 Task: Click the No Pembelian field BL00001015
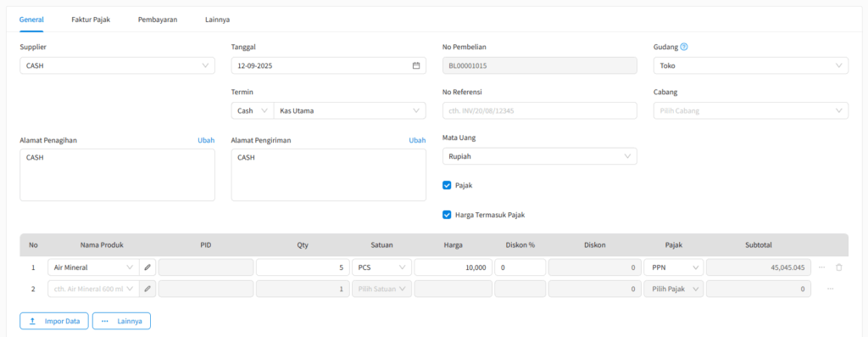pyautogui.click(x=540, y=65)
